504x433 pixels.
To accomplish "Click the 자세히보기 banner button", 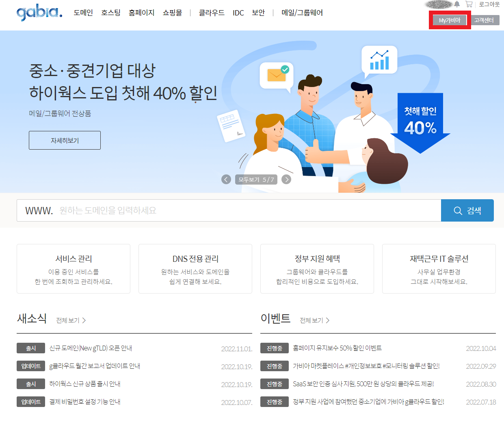I will click(x=65, y=140).
